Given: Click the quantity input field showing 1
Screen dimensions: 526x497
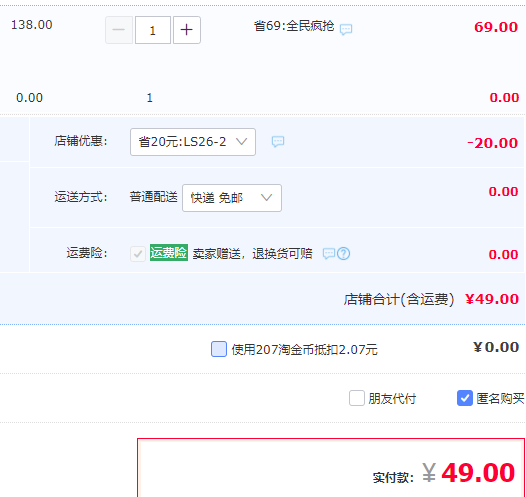Looking at the screenshot, I should coord(153,30).
